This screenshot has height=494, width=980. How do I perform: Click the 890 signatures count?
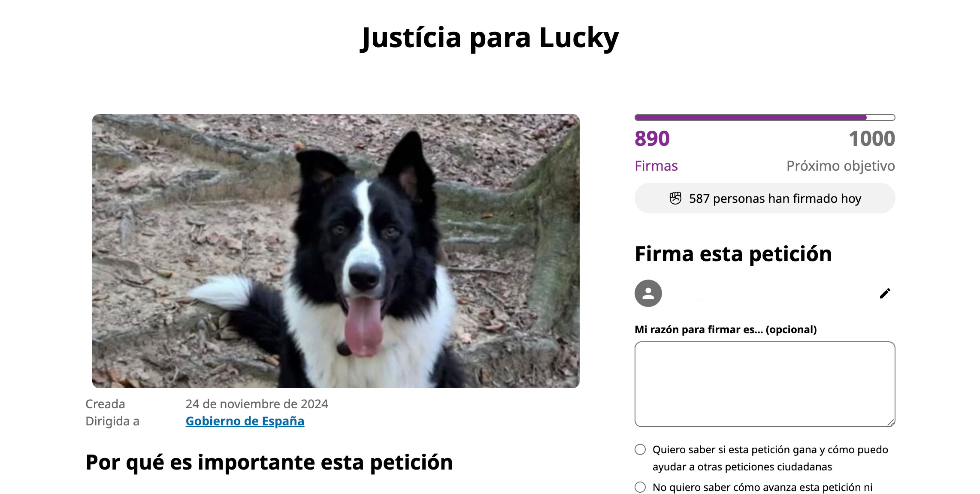tap(652, 139)
